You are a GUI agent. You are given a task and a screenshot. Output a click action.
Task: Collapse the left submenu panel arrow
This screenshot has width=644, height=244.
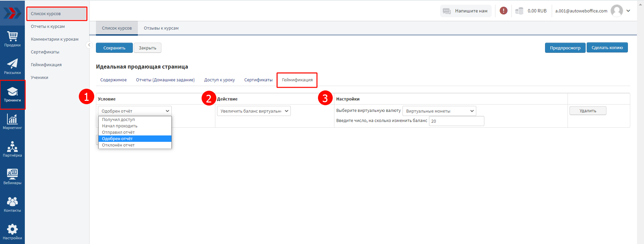coord(89,45)
